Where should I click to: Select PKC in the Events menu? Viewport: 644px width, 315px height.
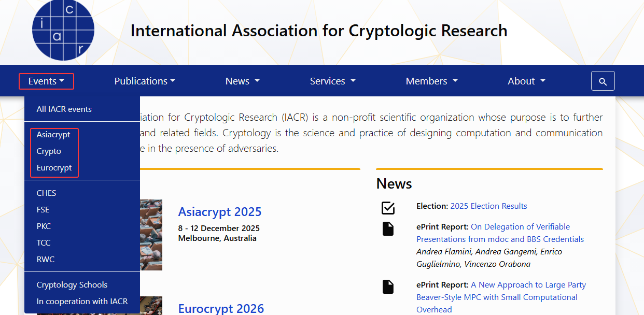click(82, 226)
